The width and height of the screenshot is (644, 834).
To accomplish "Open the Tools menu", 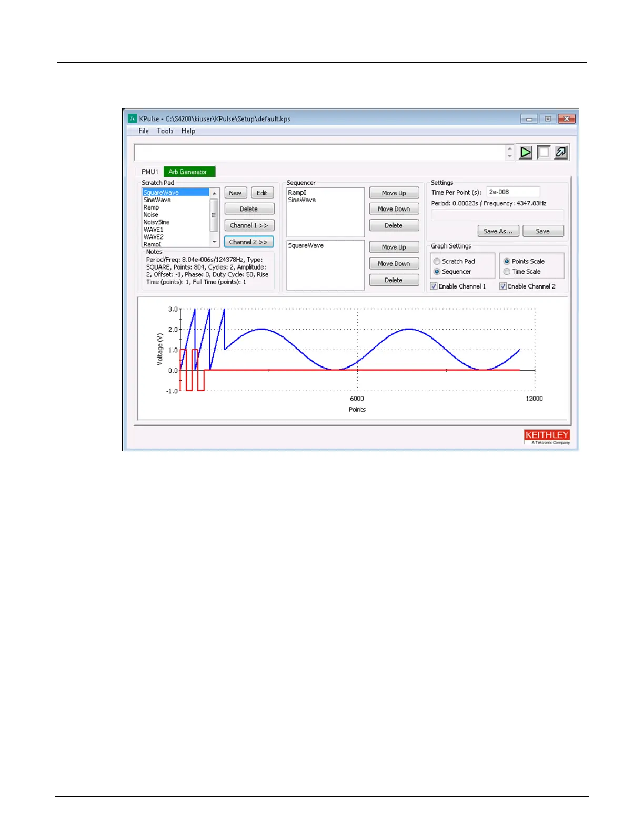I will pos(165,131).
